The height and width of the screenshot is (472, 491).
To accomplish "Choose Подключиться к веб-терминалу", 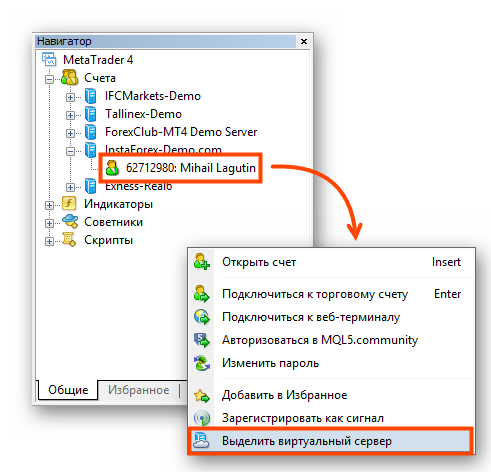I will coord(331,317).
